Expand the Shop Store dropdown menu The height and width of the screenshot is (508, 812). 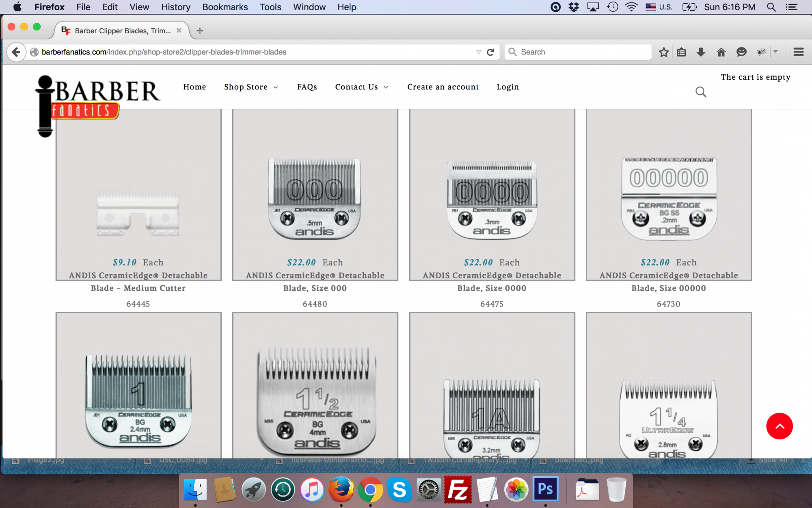tap(251, 87)
